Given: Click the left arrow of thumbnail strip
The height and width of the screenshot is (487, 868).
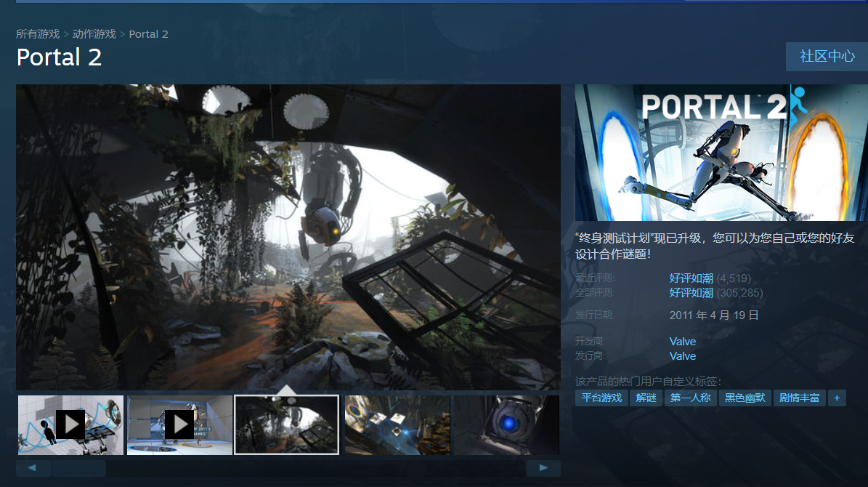Looking at the screenshot, I should pos(33,468).
